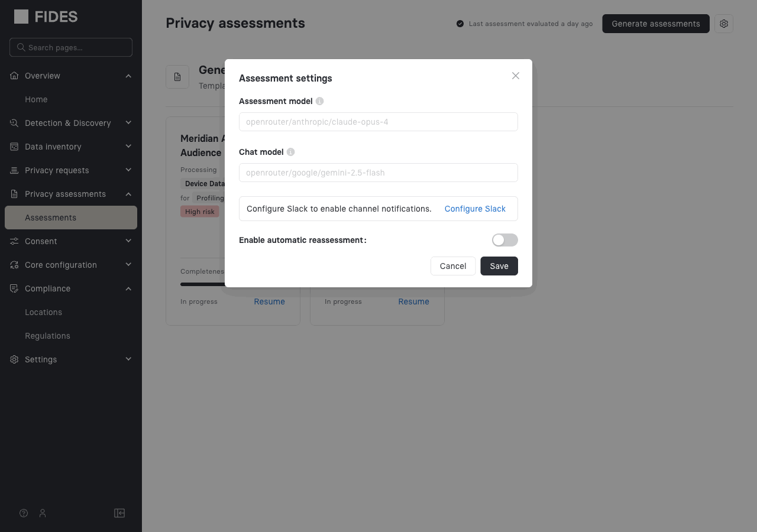
Task: Select the Consent sidebar icon
Action: click(x=14, y=241)
